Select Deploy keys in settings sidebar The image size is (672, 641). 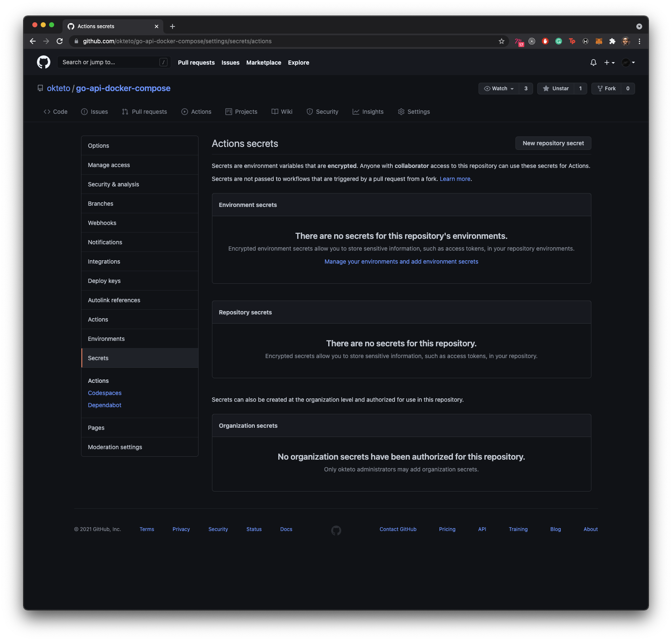(140, 281)
